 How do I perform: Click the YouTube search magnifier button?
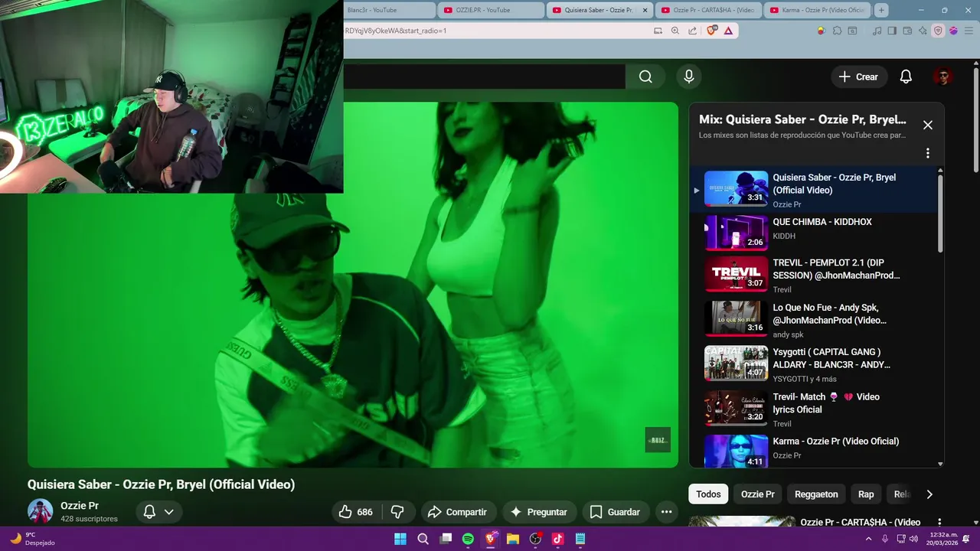pos(645,77)
